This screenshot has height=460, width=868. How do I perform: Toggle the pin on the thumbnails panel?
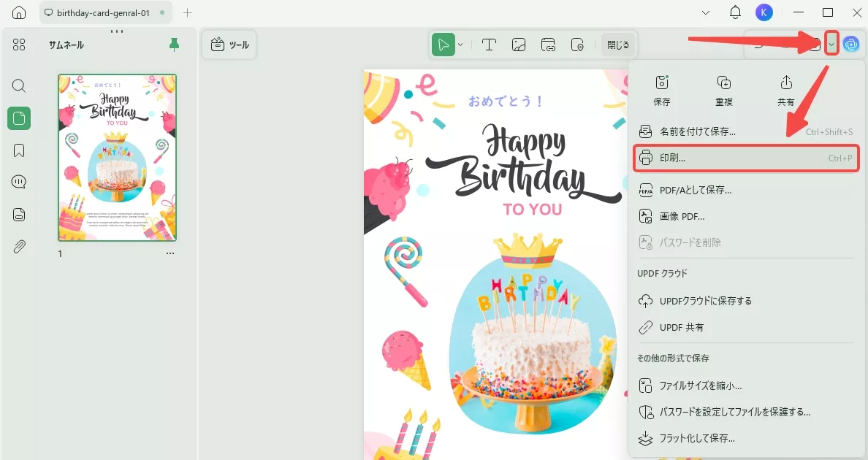pyautogui.click(x=175, y=45)
